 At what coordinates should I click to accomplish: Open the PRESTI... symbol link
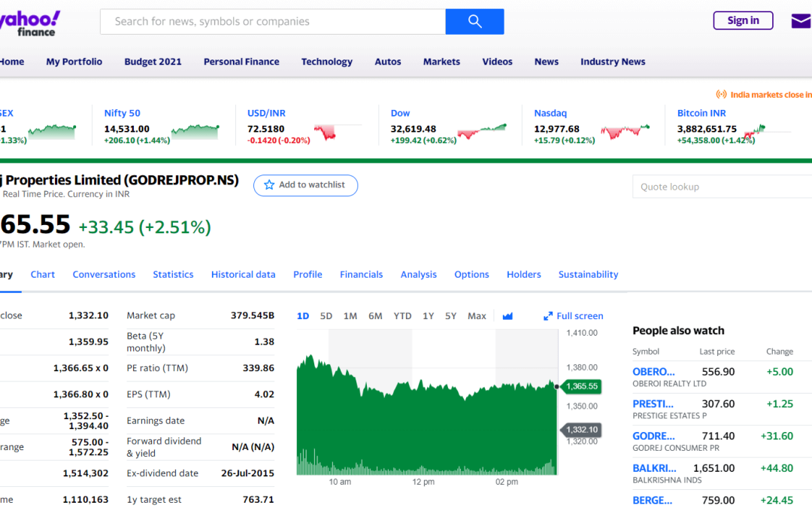pos(653,404)
